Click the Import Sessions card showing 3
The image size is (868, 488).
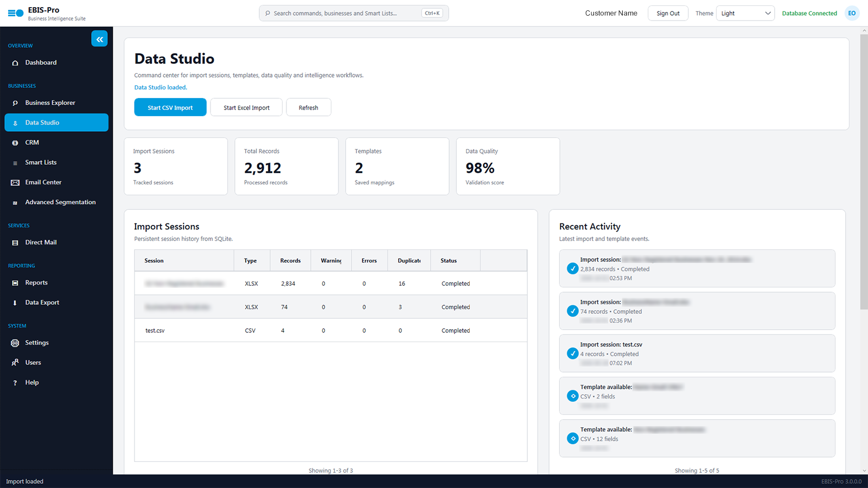pos(176,166)
